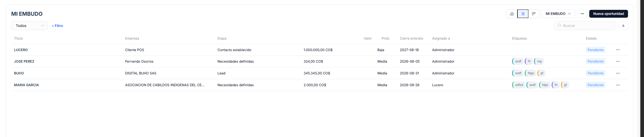Click the Nueva oportunidad button

tap(608, 14)
